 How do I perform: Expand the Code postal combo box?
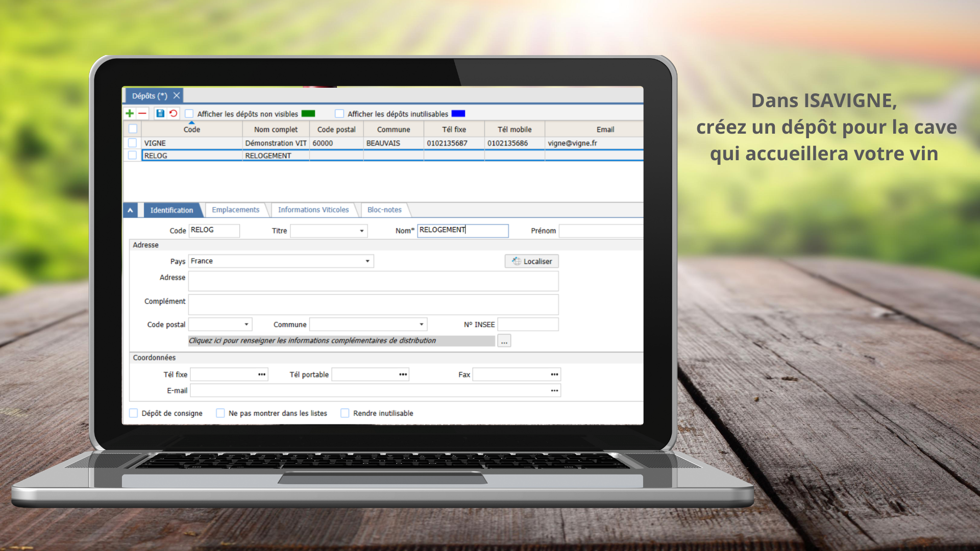246,324
